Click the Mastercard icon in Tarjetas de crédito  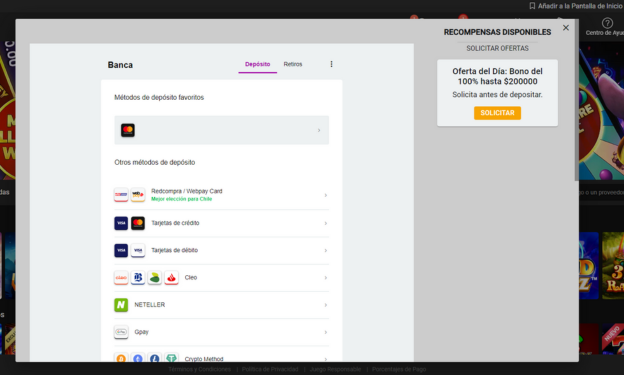click(x=138, y=223)
